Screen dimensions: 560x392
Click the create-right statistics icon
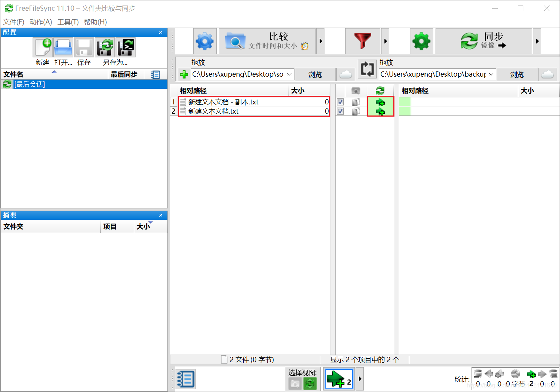[531, 374]
